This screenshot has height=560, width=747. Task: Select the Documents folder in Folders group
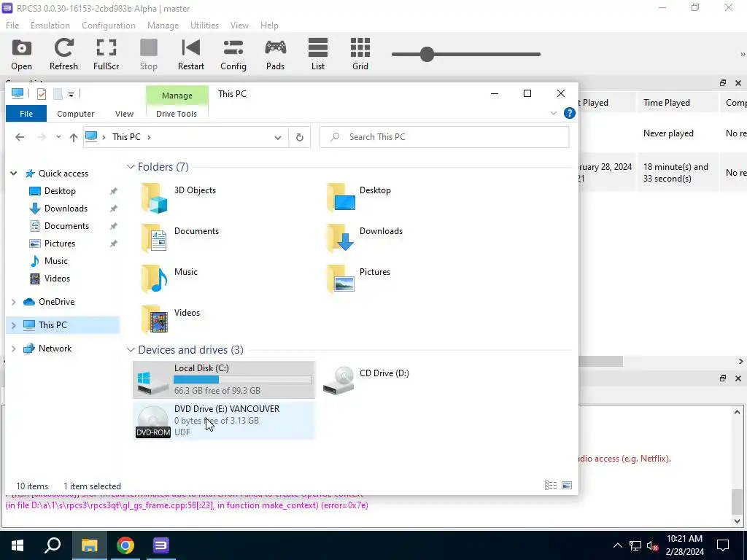pyautogui.click(x=180, y=238)
